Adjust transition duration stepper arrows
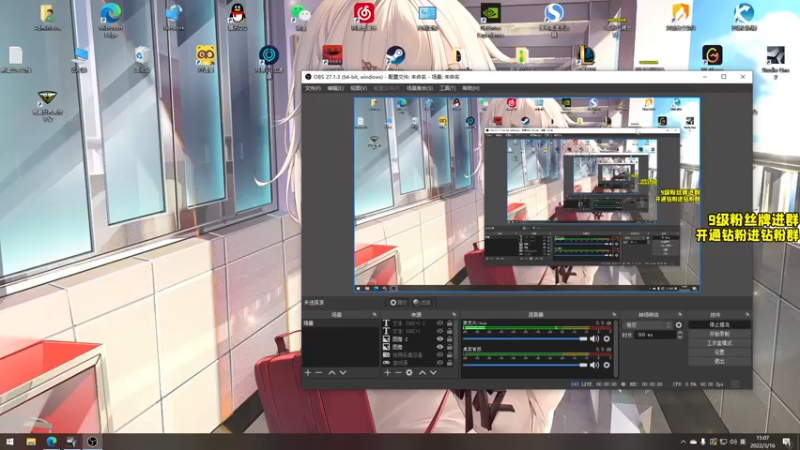800x450 pixels. coord(680,335)
